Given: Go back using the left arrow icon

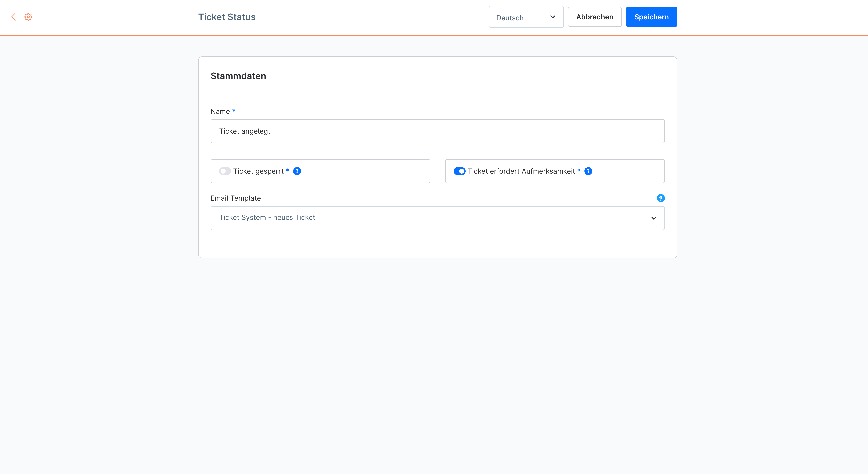Looking at the screenshot, I should point(13,17).
